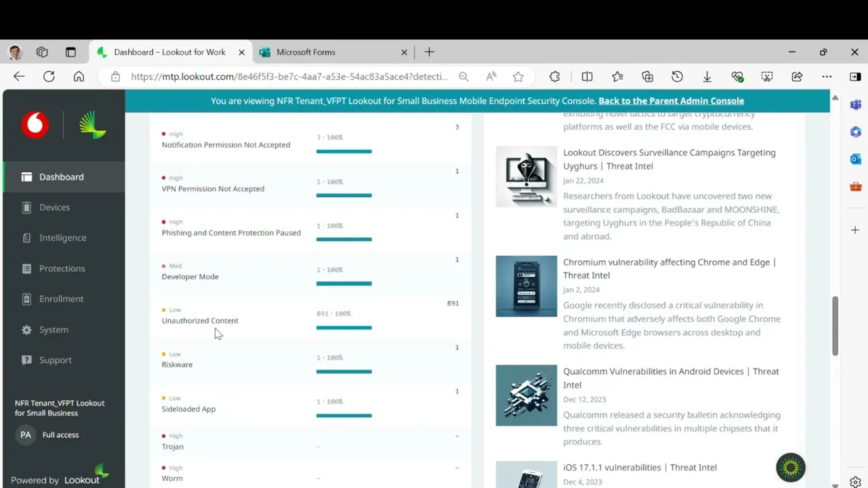Viewport: 868px width, 488px height.
Task: Open Phishing and Content Protection Paused
Action: click(x=311, y=228)
